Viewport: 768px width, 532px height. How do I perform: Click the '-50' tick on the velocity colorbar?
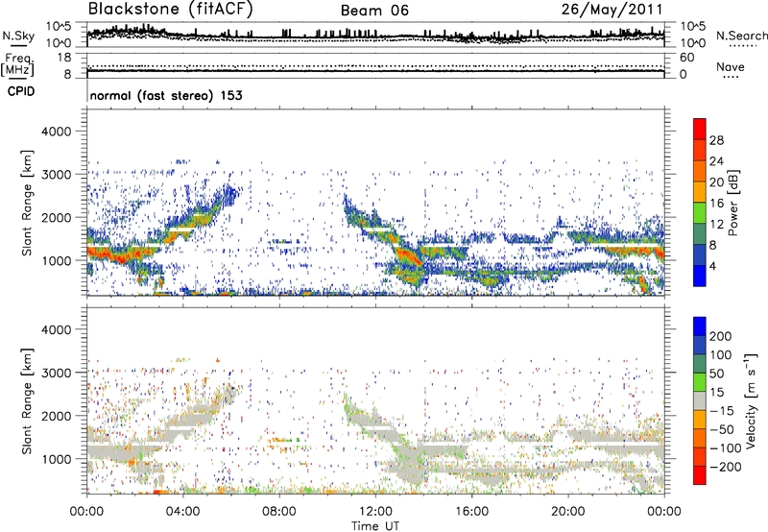pyautogui.click(x=722, y=429)
